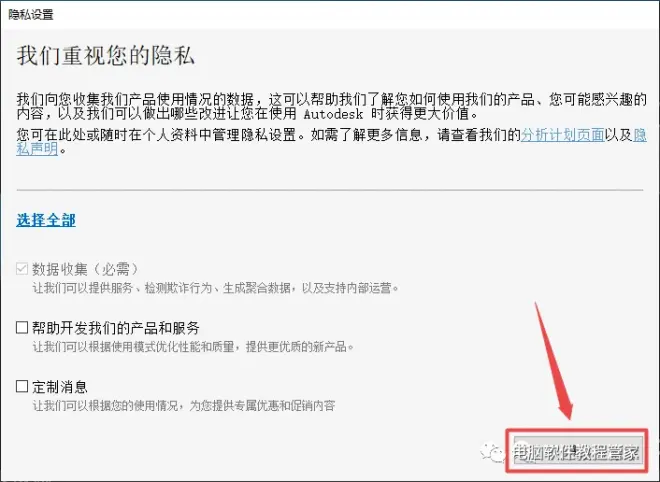Click the red arrow annotation
Image resolution: width=660 pixels, height=482 pixels.
click(x=554, y=361)
